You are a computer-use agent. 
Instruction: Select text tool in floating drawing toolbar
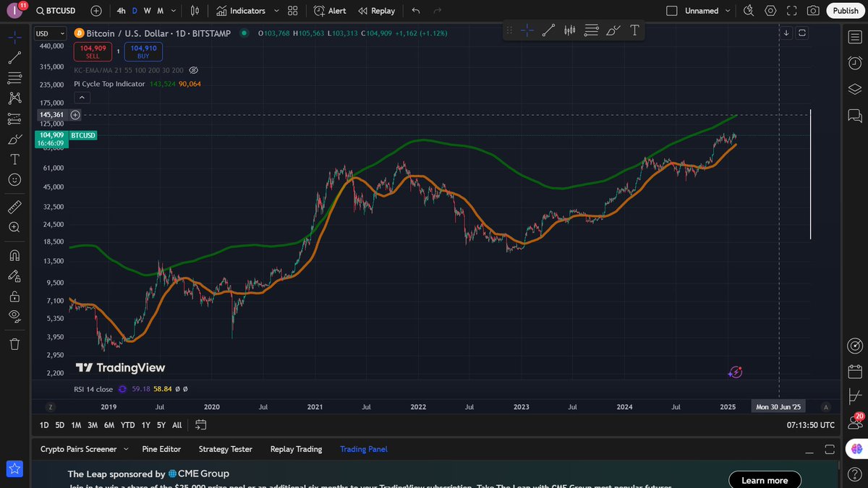(x=634, y=30)
